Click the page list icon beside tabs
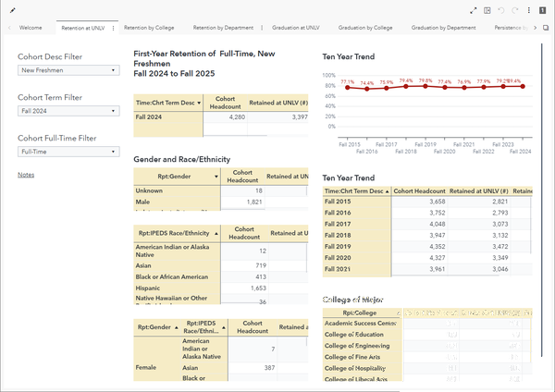Screen dimensions: 555x392 [x=546, y=28]
